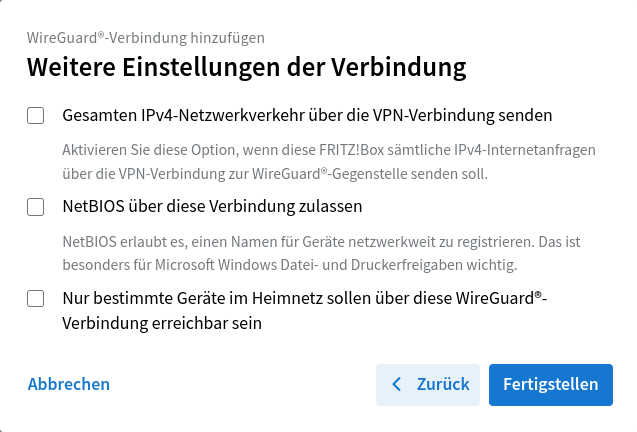
Task: Go back with the Zurück button
Action: click(x=428, y=384)
